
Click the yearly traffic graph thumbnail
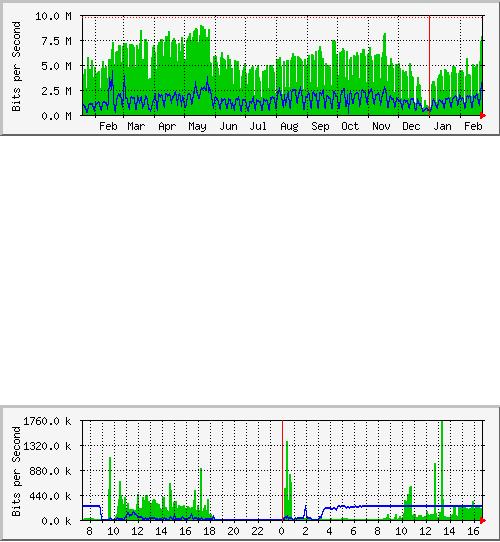250,68
